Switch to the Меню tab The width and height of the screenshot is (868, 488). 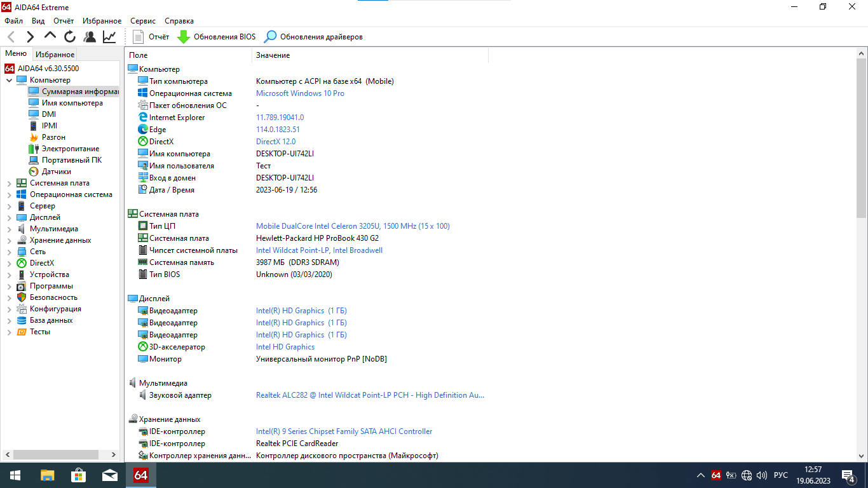16,54
